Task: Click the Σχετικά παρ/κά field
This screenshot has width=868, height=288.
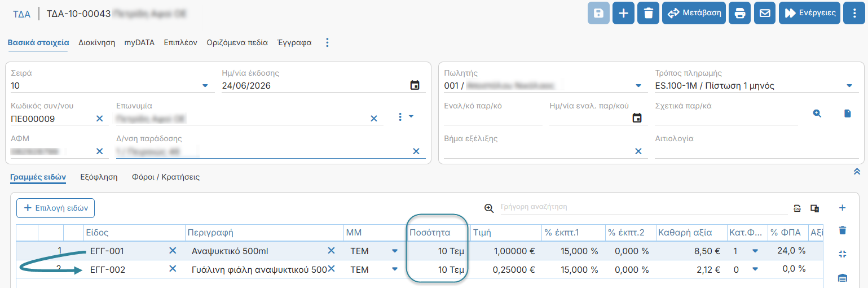Action: (726, 118)
